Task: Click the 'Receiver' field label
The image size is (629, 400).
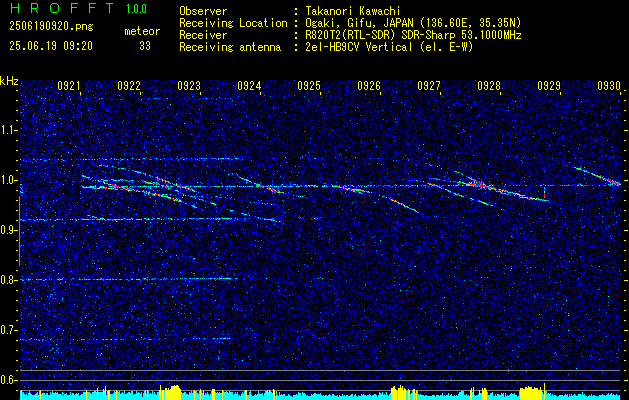Action: click(x=203, y=35)
